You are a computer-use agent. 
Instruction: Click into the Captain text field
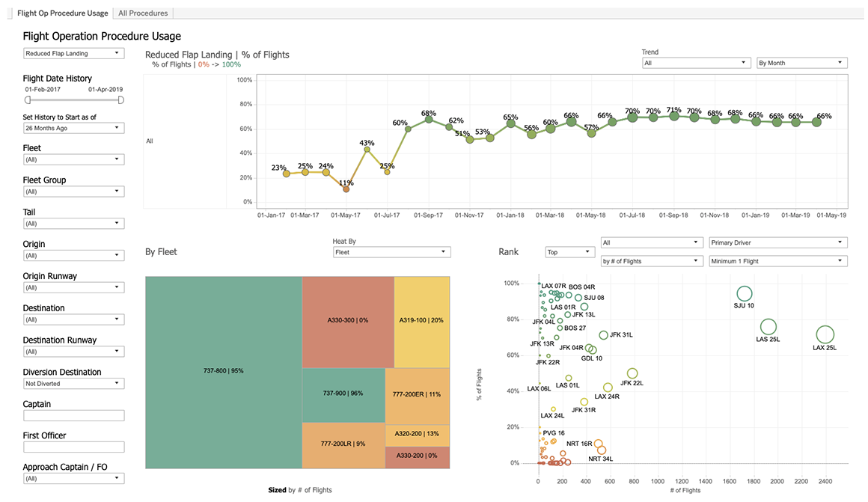[x=73, y=415]
